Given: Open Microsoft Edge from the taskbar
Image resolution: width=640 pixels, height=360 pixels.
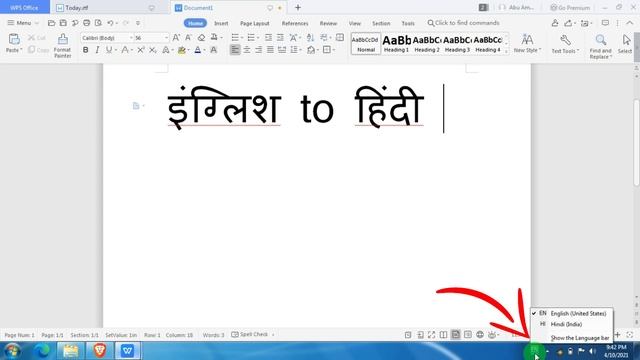Looking at the screenshot, I should 42,351.
